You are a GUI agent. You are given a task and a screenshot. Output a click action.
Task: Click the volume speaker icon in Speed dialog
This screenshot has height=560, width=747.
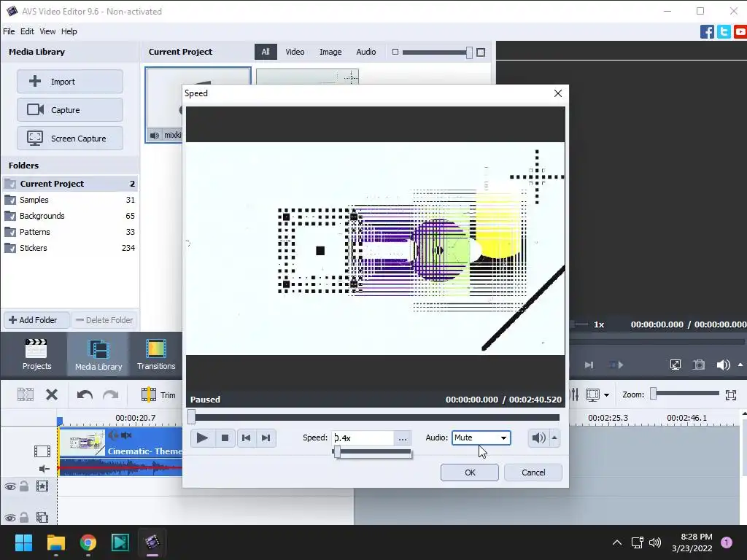click(x=538, y=437)
